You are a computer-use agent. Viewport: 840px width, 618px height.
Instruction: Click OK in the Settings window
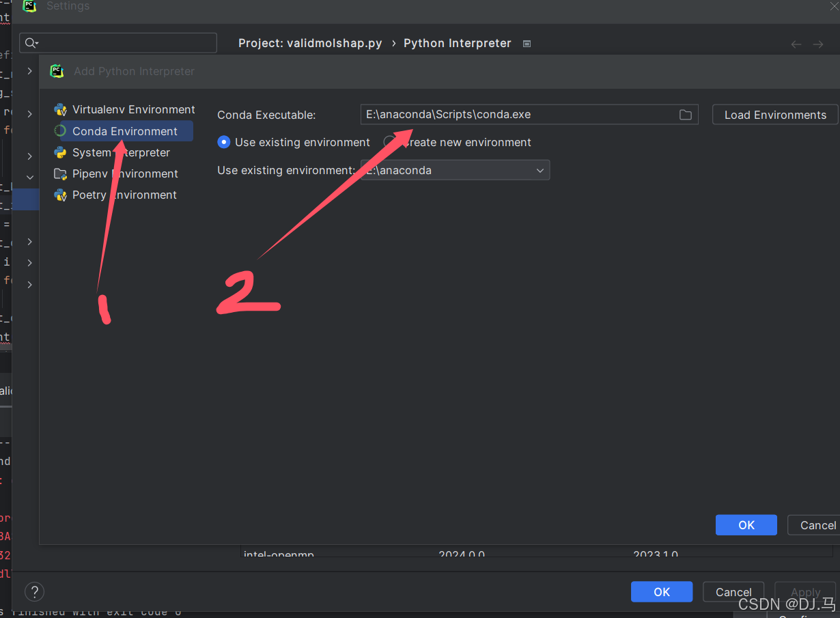[x=662, y=592]
